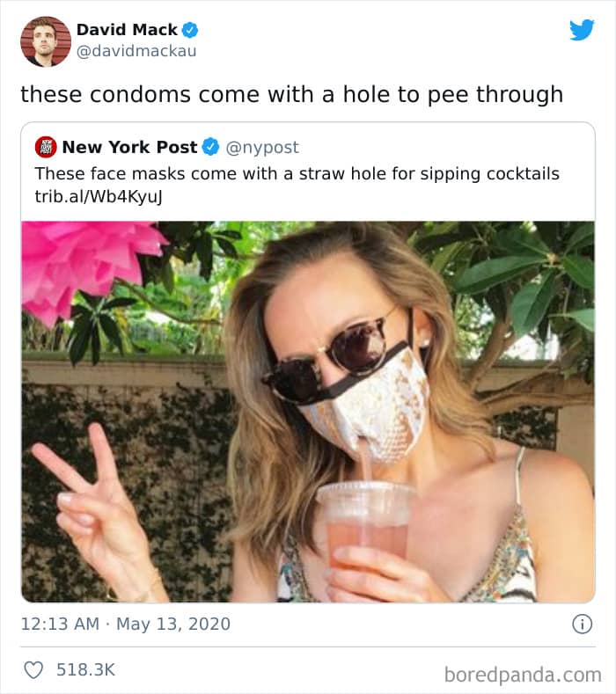Viewport: 616px width, 694px height.
Task: Click the heart like icon
Action: coord(33,669)
